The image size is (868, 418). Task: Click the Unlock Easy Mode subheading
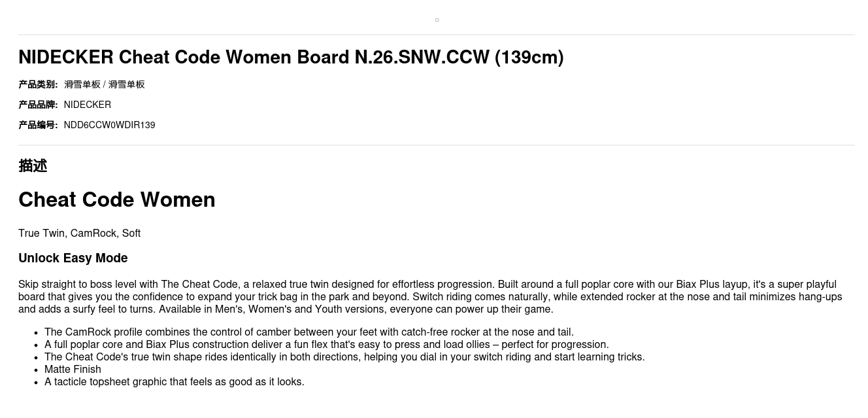[73, 258]
